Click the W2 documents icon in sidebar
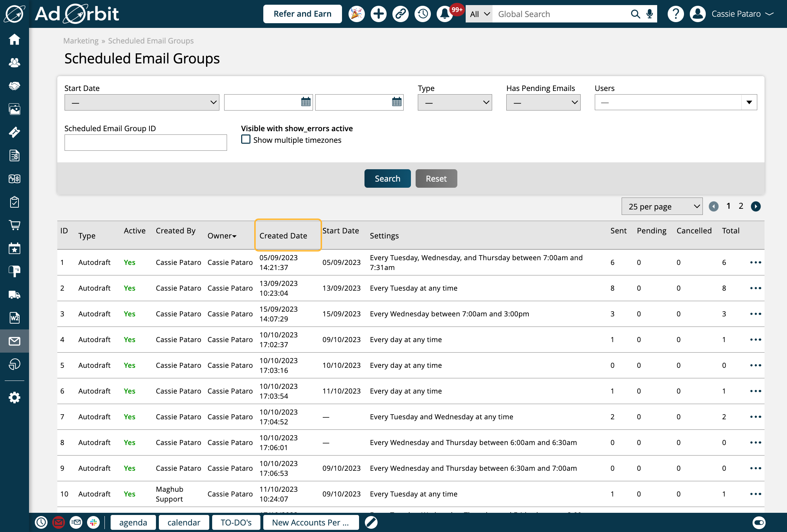Image resolution: width=787 pixels, height=532 pixels. pyautogui.click(x=15, y=318)
